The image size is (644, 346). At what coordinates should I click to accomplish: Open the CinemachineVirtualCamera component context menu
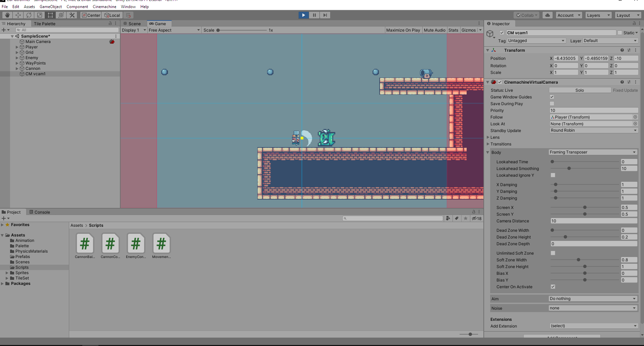[x=635, y=82]
